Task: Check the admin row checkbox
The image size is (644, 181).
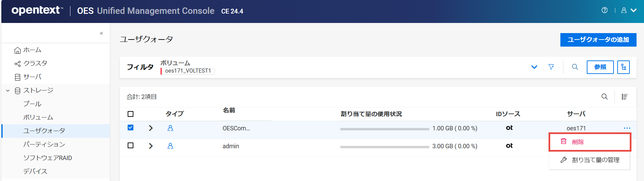Action: [x=130, y=146]
